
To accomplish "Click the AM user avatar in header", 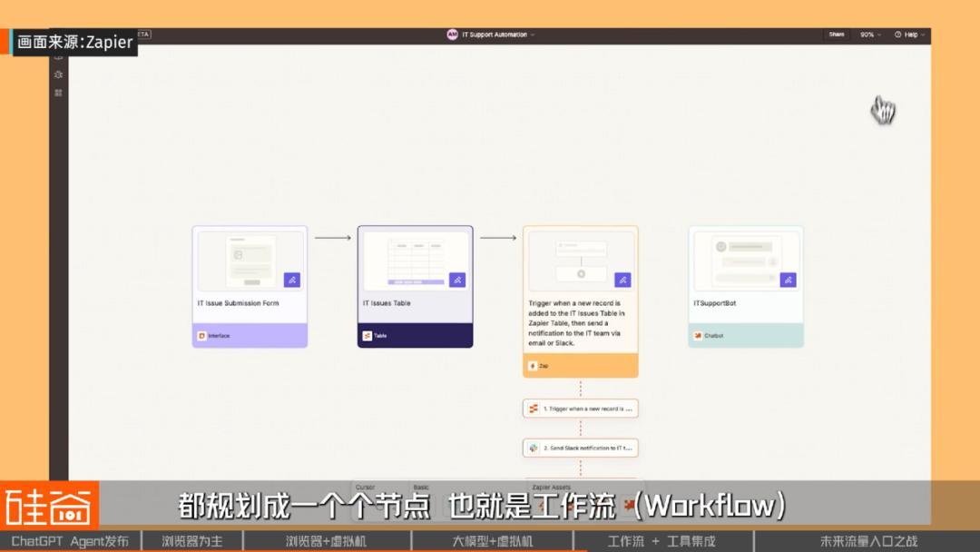I will 452,34.
